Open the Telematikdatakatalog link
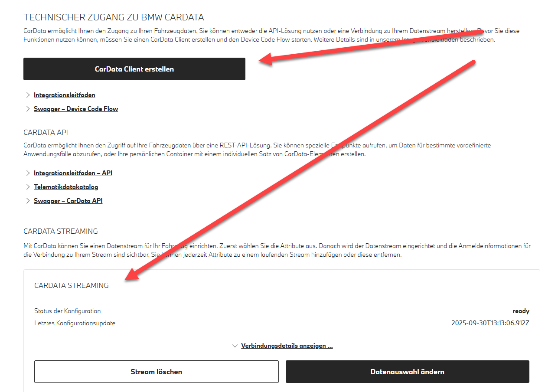This screenshot has height=392, width=545. [66, 187]
